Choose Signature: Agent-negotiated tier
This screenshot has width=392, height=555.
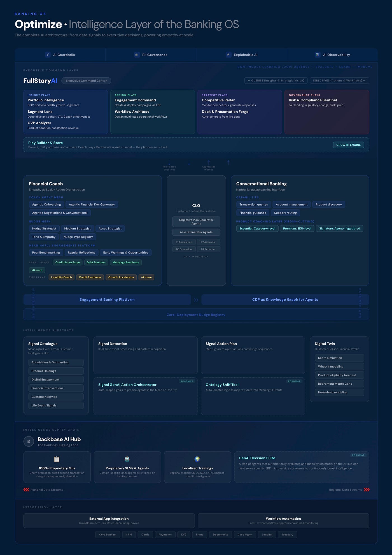click(340, 229)
